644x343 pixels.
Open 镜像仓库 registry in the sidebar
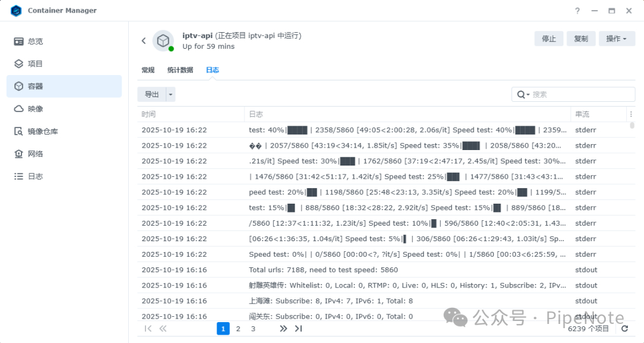point(42,132)
